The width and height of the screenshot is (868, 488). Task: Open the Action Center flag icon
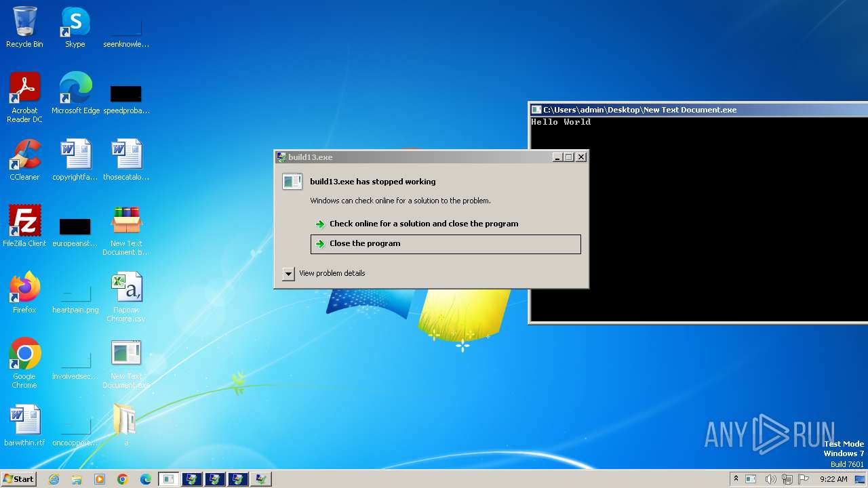tap(804, 479)
